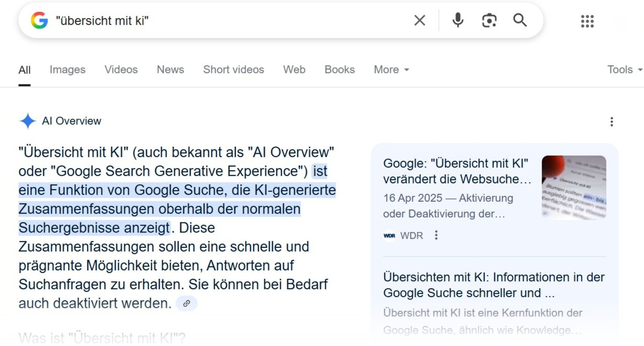Expand the More search filters dropdown
644x346 pixels.
click(x=391, y=70)
